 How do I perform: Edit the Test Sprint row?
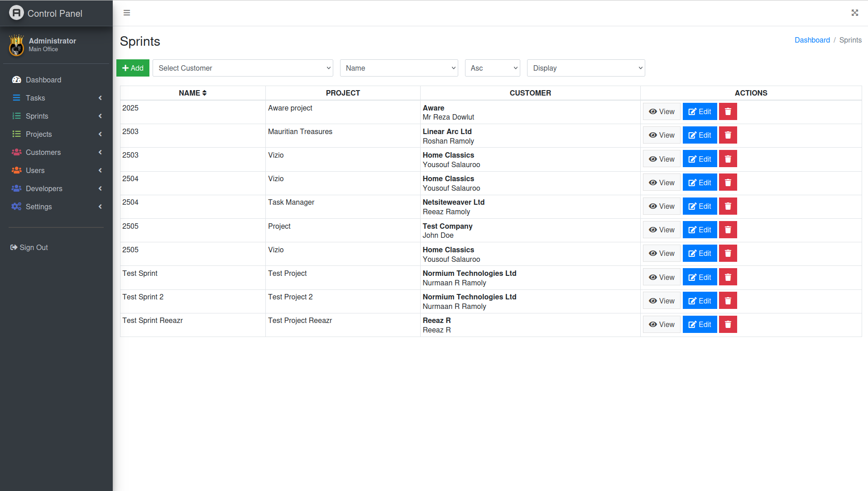point(700,277)
